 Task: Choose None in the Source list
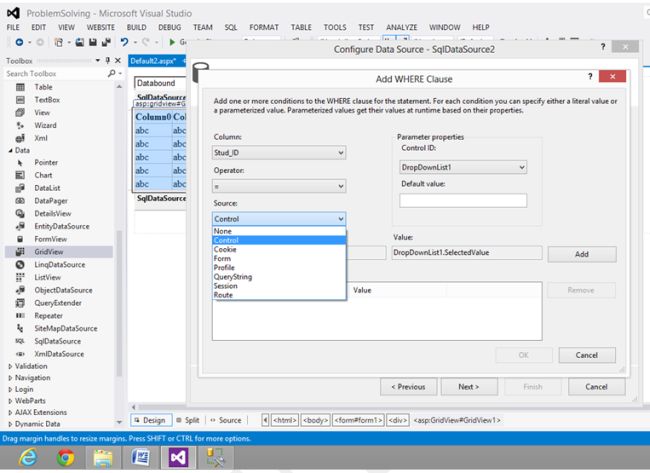point(279,231)
